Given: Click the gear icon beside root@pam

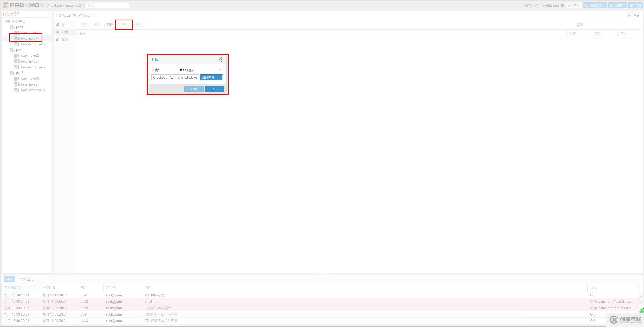Looking at the screenshot, I should point(562,5).
